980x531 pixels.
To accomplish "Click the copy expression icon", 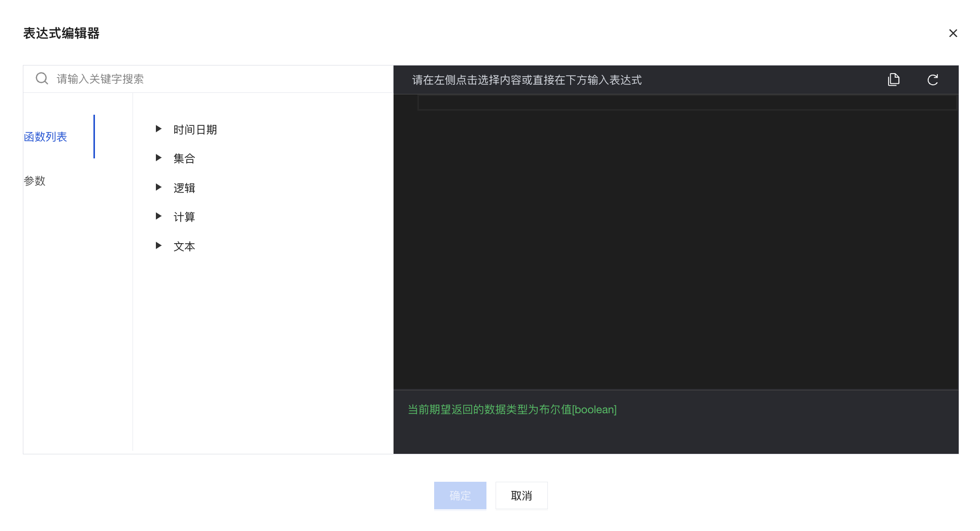I will (x=894, y=80).
